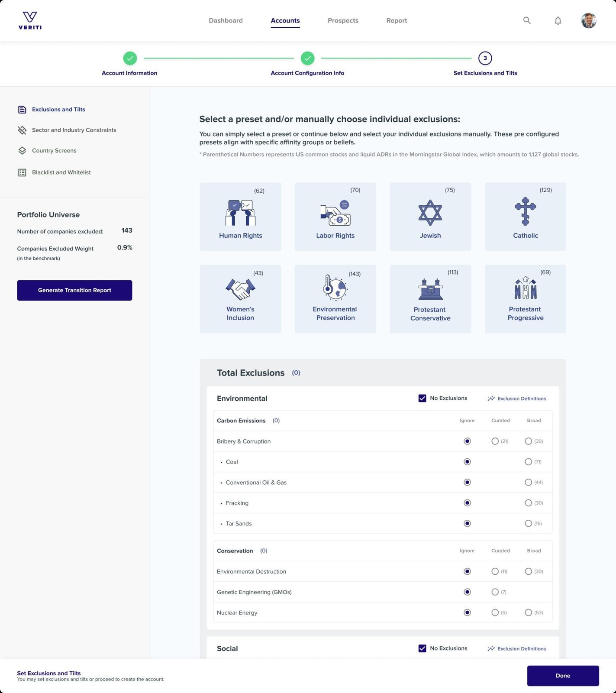
Task: Click the search magnifier icon
Action: click(x=526, y=20)
